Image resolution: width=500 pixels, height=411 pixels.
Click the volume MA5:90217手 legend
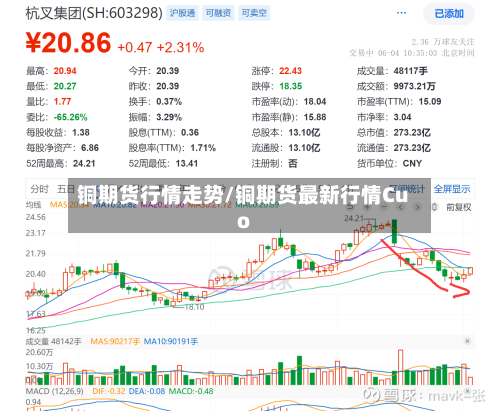[115, 341]
